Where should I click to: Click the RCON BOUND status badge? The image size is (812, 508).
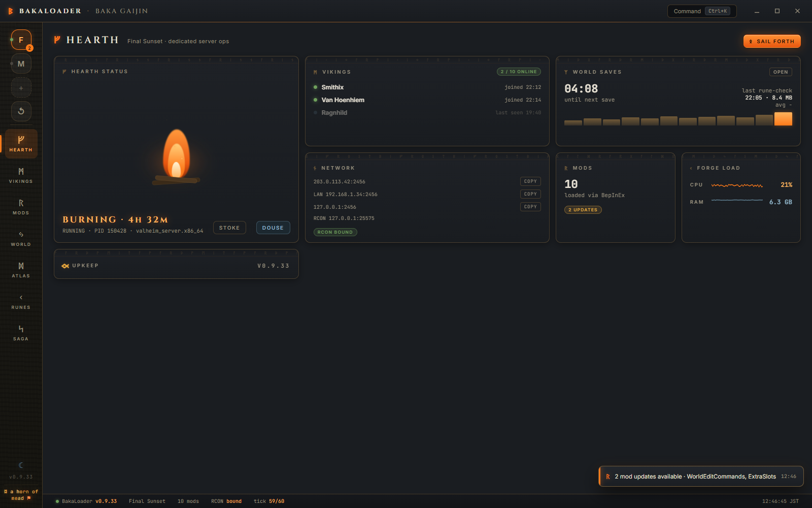click(x=335, y=232)
